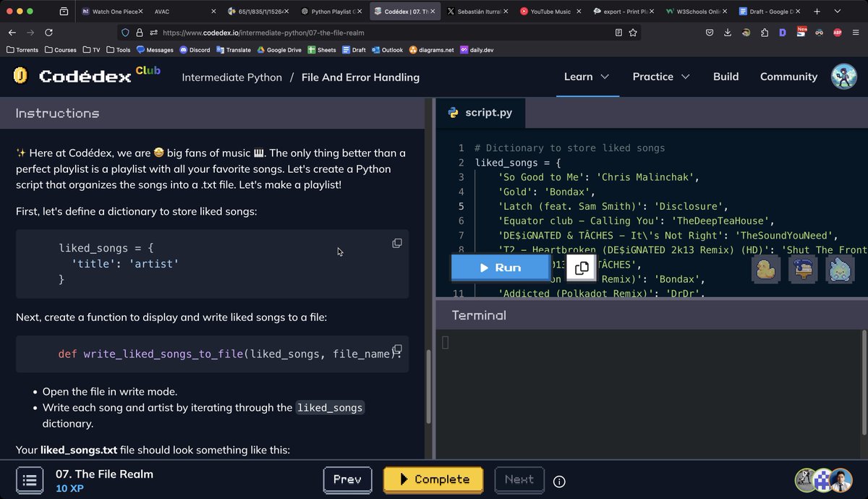Reload the page with the refresh icon
Viewport: 868px width, 499px height.
(x=49, y=33)
